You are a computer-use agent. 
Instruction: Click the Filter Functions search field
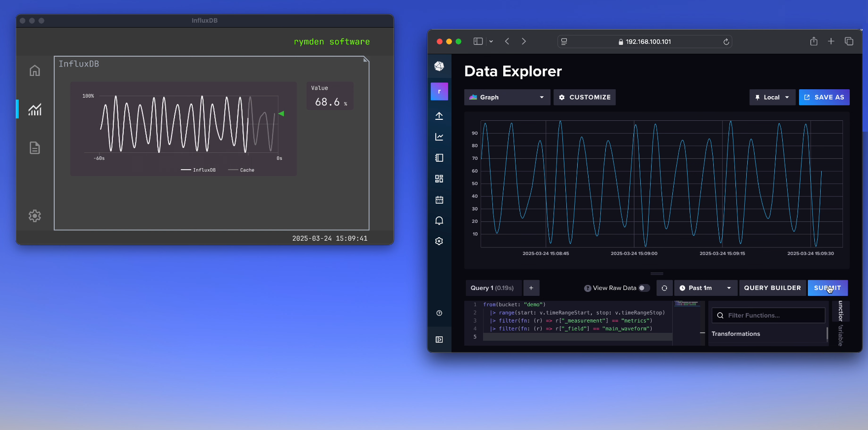click(768, 315)
